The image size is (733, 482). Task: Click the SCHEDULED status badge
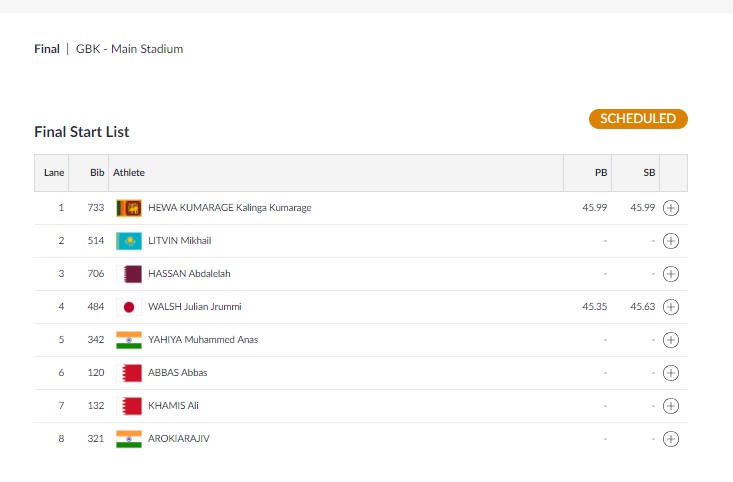click(638, 119)
